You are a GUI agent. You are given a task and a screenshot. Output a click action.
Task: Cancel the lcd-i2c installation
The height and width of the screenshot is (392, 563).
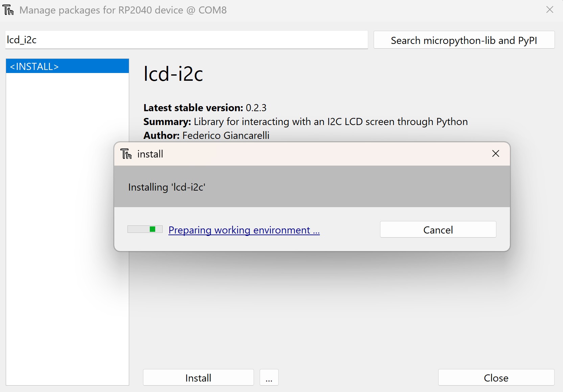438,230
